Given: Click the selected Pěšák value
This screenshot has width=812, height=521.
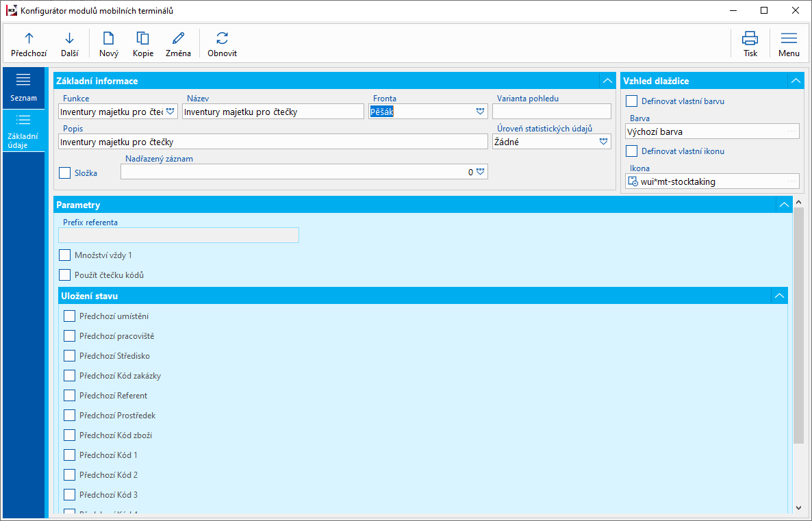Looking at the screenshot, I should coord(381,112).
